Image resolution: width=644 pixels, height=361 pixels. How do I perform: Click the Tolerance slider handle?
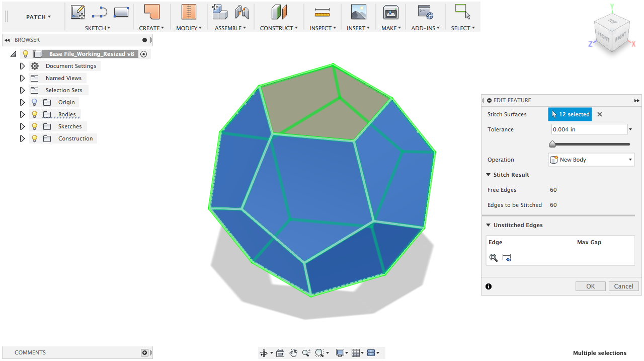[552, 145]
